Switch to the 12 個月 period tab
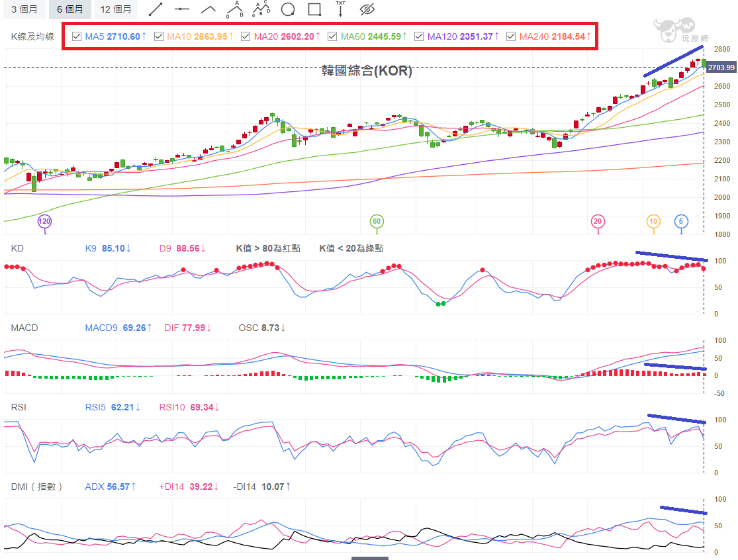The height and width of the screenshot is (560, 738). pyautogui.click(x=116, y=9)
